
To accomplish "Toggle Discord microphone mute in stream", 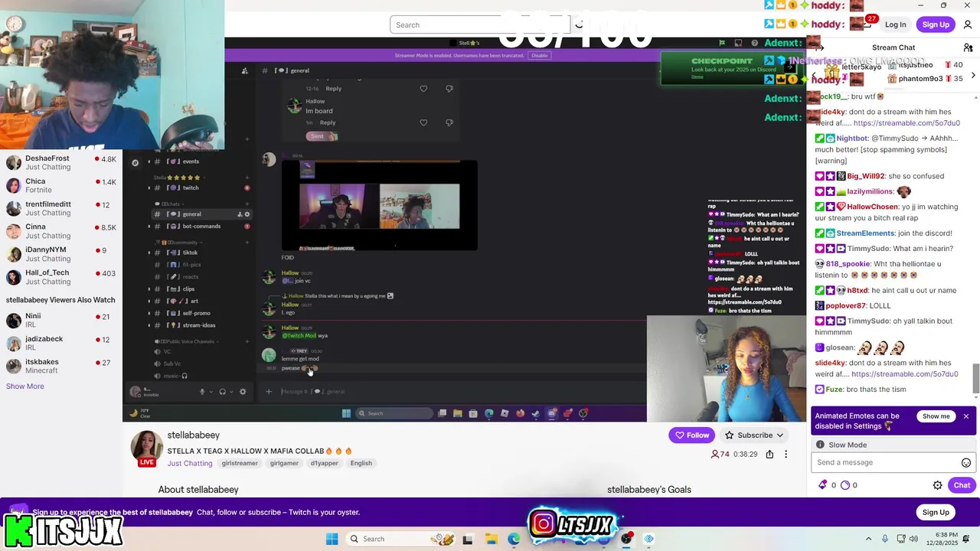I will (203, 392).
